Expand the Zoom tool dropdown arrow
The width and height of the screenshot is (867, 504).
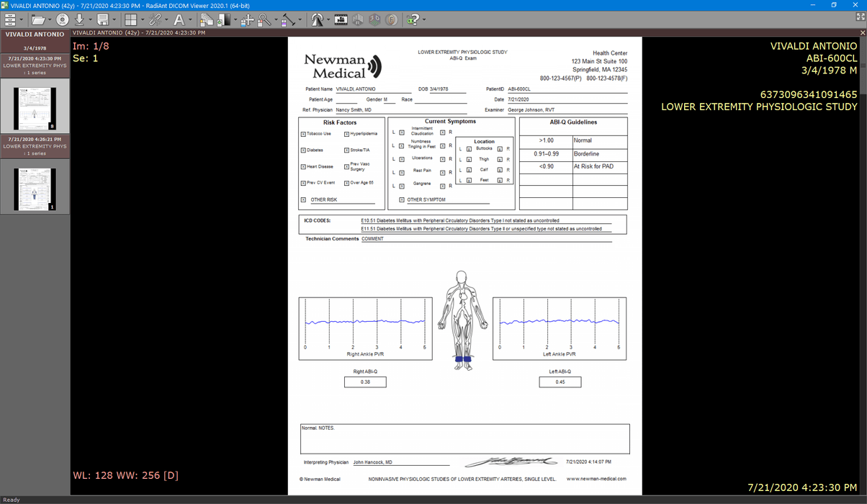click(274, 19)
